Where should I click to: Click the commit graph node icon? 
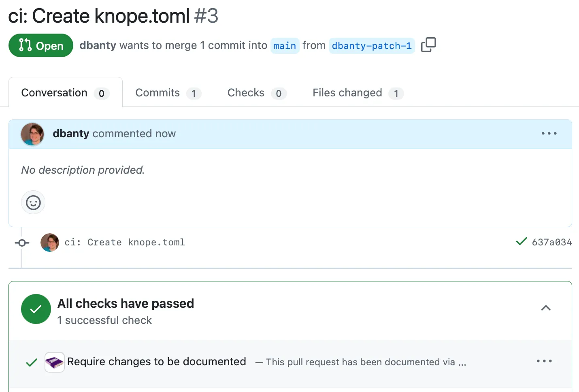click(x=22, y=243)
